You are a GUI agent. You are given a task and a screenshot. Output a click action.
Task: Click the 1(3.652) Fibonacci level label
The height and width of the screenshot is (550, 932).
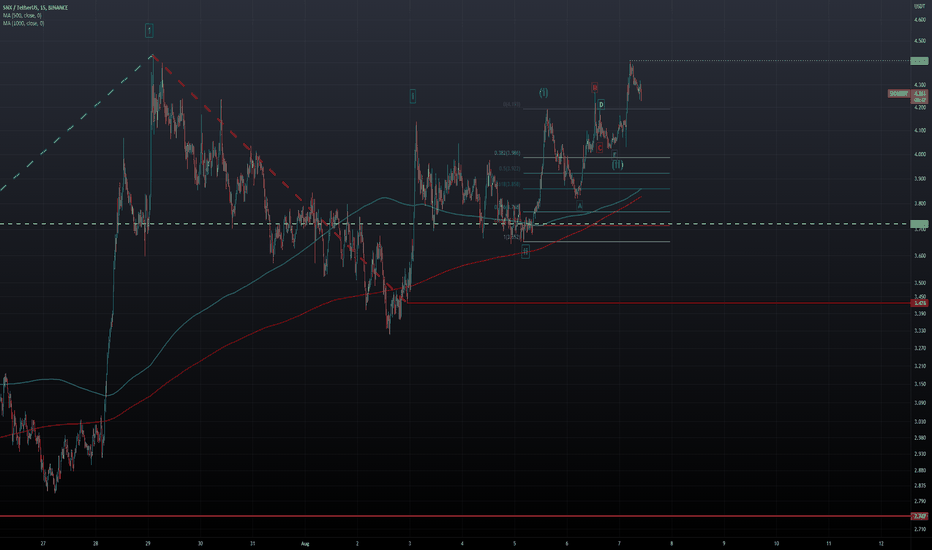tap(512, 237)
